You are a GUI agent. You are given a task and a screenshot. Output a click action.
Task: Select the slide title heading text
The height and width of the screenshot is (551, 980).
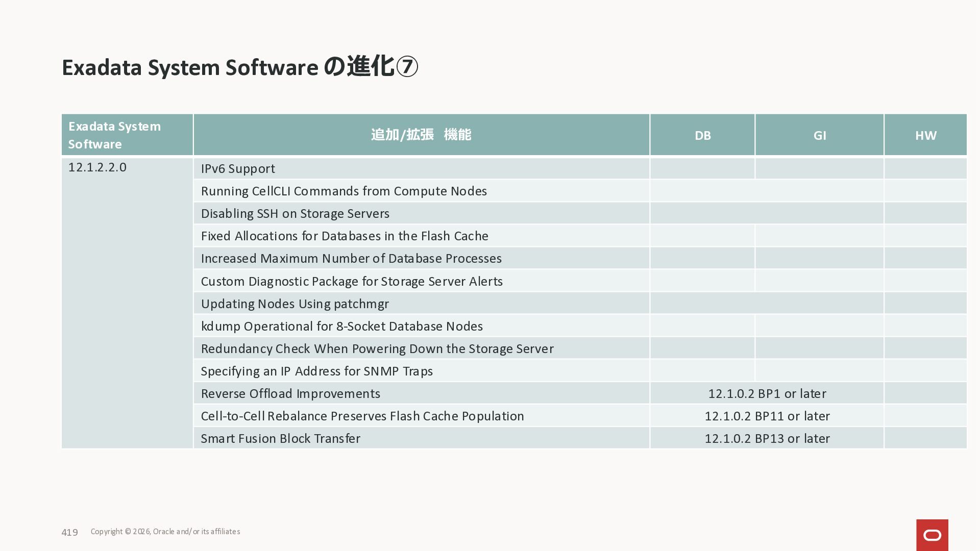pos(240,67)
